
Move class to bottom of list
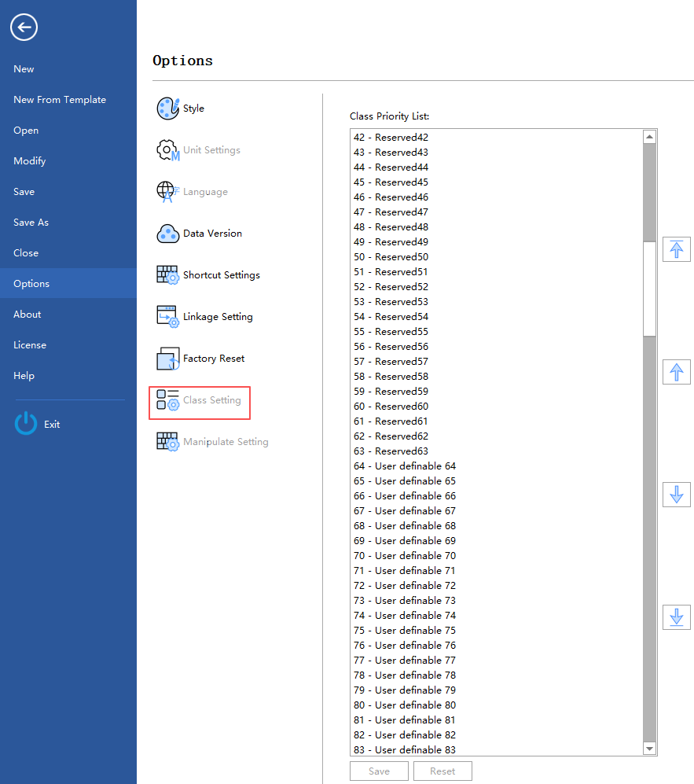(676, 617)
